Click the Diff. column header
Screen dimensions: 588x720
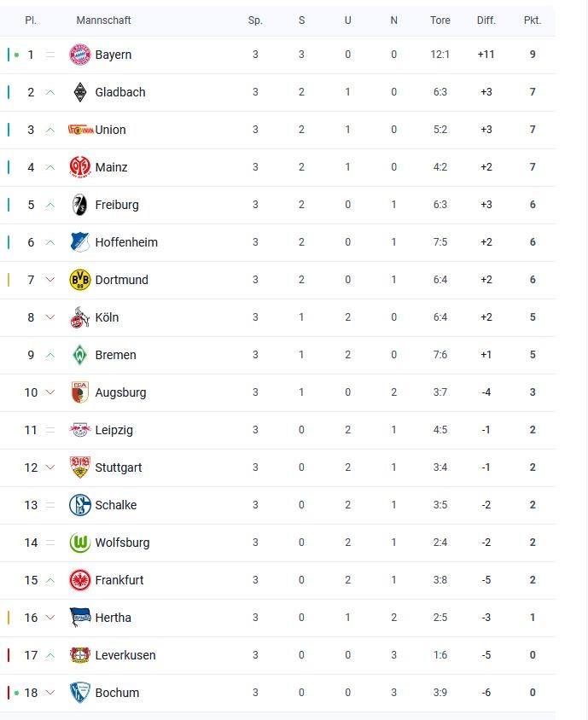(486, 20)
